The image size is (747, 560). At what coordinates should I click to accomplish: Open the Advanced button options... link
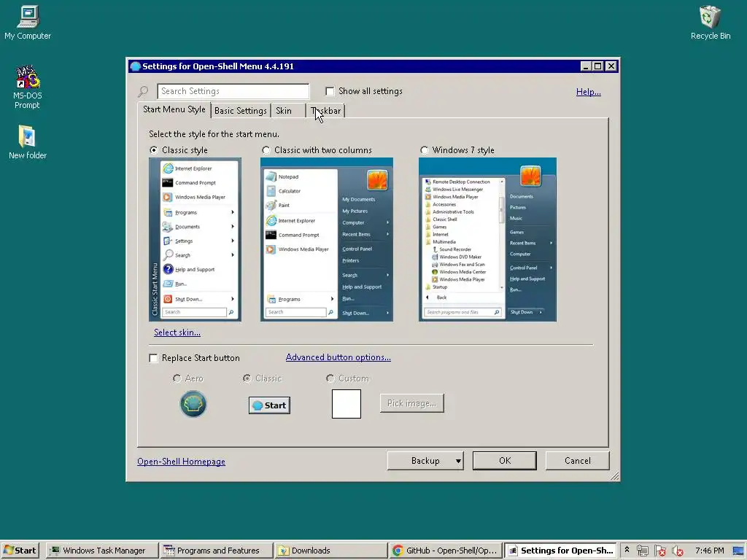tap(338, 357)
